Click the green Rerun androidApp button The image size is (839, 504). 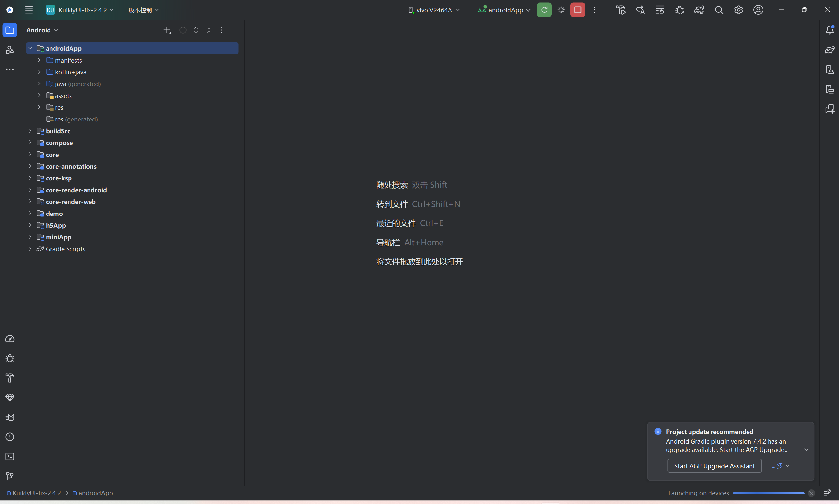tap(544, 10)
